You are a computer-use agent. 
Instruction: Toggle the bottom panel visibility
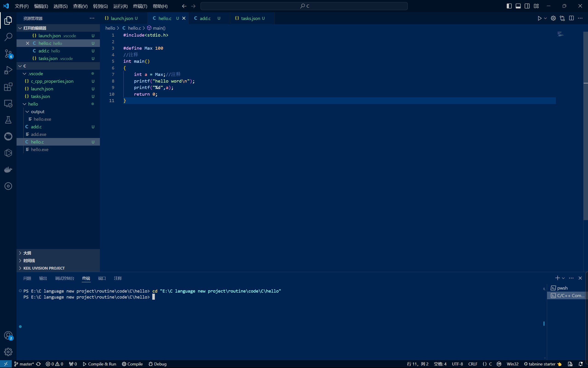point(518,6)
